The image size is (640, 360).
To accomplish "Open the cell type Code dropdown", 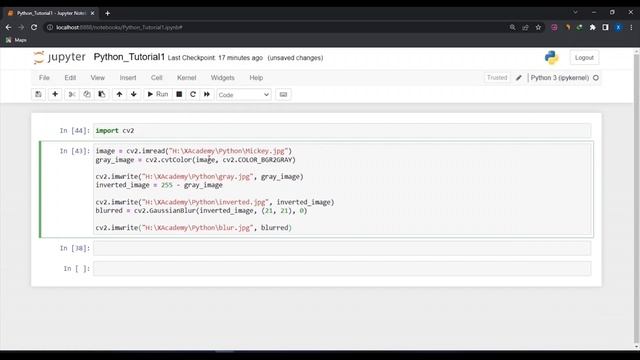I will click(244, 95).
